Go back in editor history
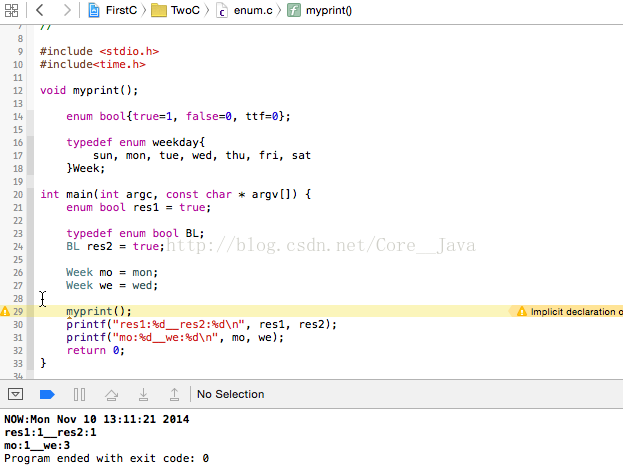The height and width of the screenshot is (469, 623). pyautogui.click(x=39, y=10)
